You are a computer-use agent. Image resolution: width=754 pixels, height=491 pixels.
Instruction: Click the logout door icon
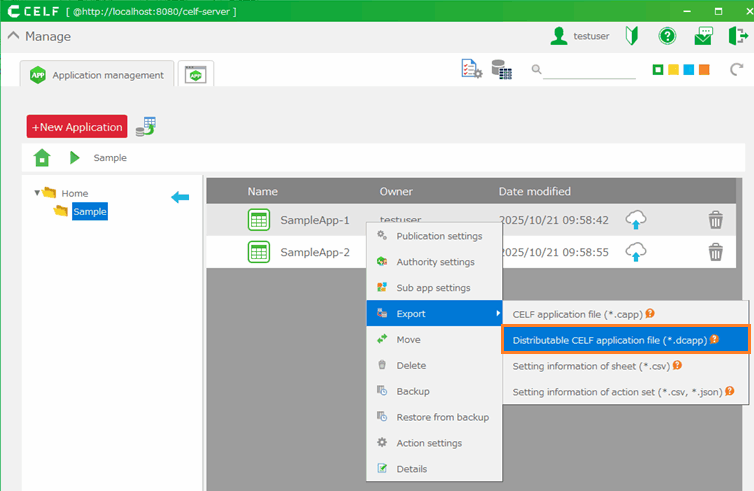click(x=738, y=36)
